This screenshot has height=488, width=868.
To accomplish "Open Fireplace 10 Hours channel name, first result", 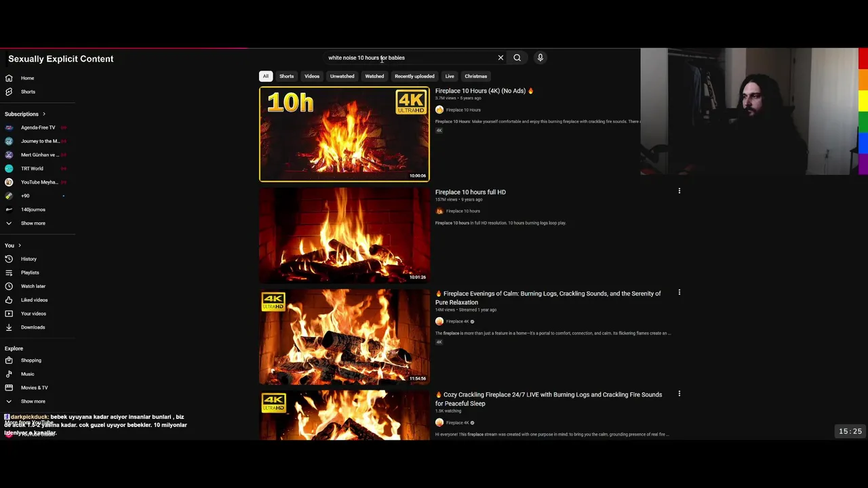I will (463, 110).
